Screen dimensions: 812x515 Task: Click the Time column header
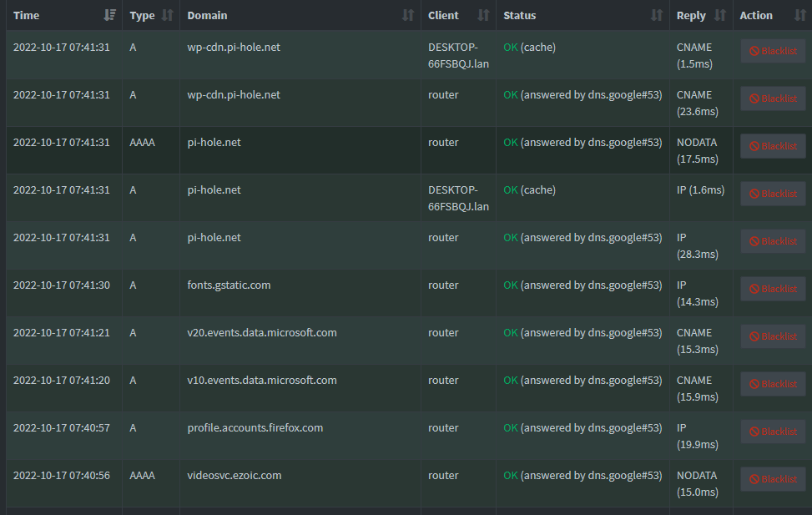pyautogui.click(x=26, y=15)
